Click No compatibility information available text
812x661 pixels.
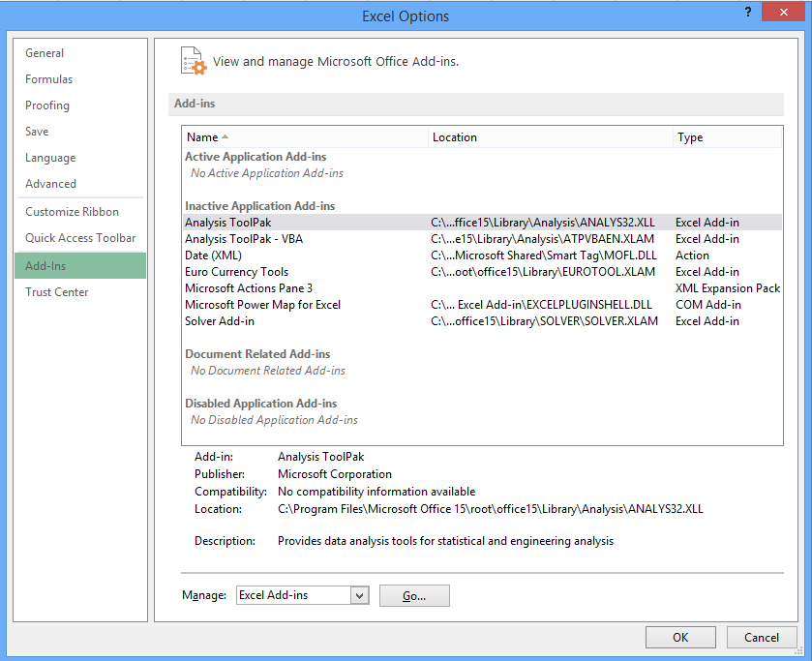coord(376,492)
